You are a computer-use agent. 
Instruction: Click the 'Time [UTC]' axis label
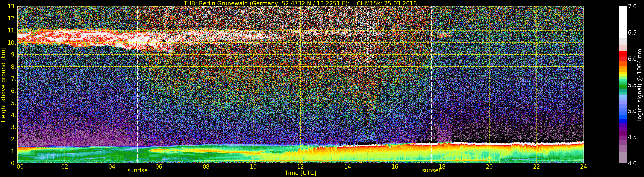tap(300, 173)
